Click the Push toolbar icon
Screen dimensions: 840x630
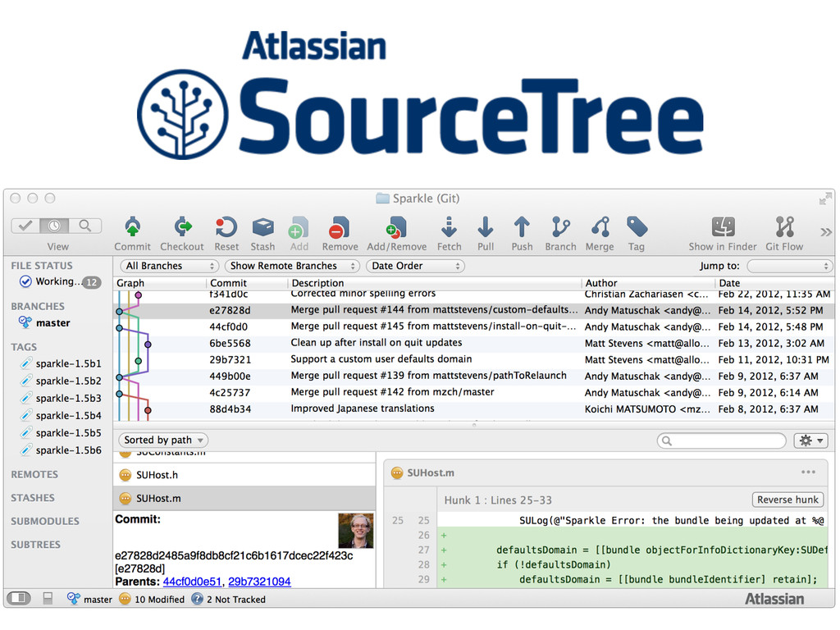click(x=522, y=228)
